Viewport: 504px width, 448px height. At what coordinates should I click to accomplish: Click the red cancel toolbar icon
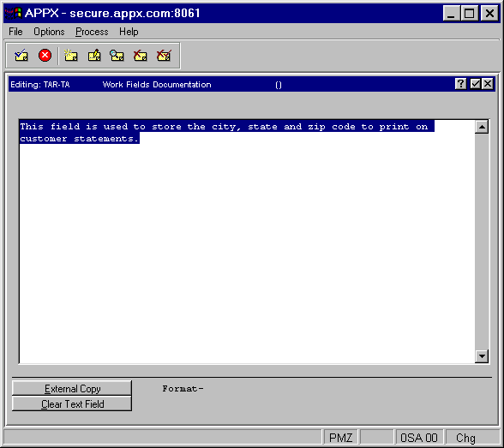(45, 55)
